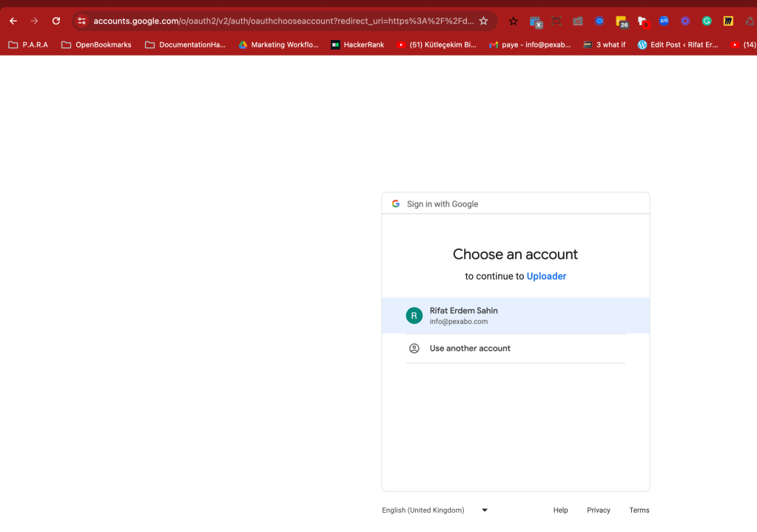The height and width of the screenshot is (532, 757).
Task: Open the paye - info@pexab... Gmail bookmark
Action: click(x=530, y=44)
